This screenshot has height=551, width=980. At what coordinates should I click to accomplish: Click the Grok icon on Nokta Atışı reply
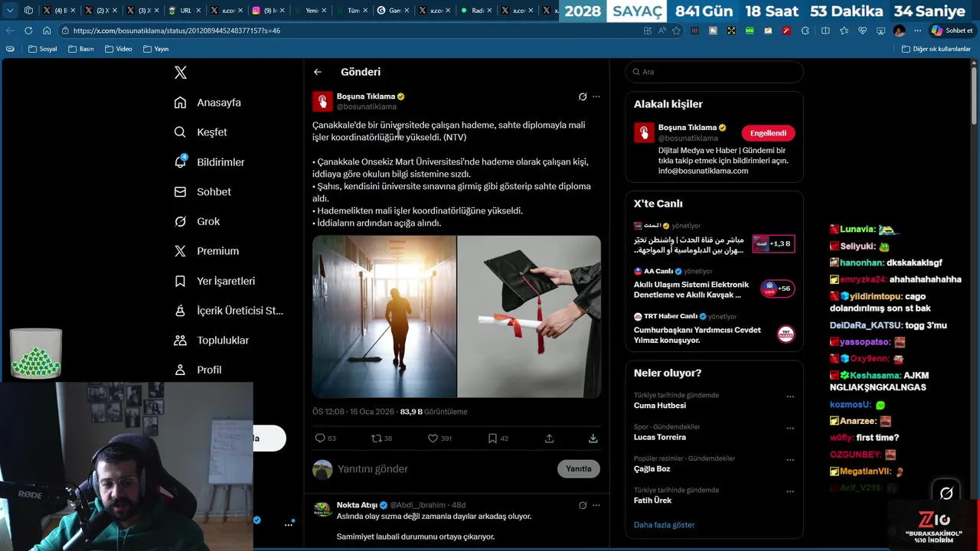(x=583, y=505)
